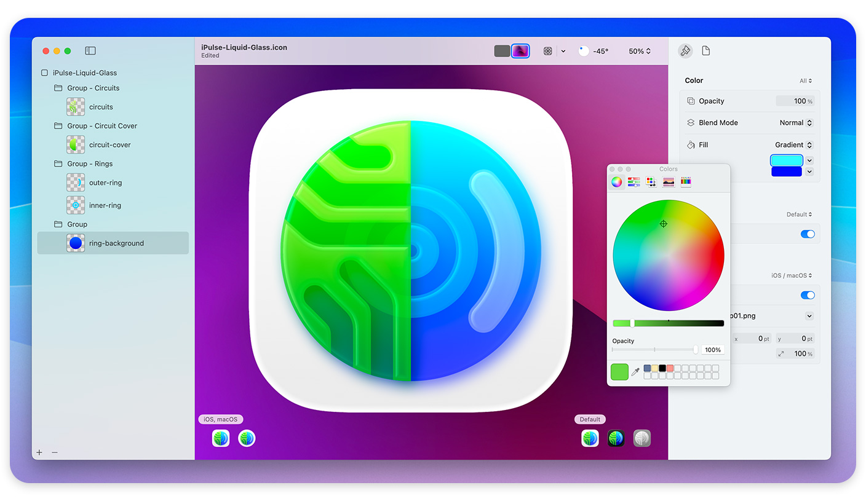
Task: Select the ring-background layer
Action: click(113, 243)
